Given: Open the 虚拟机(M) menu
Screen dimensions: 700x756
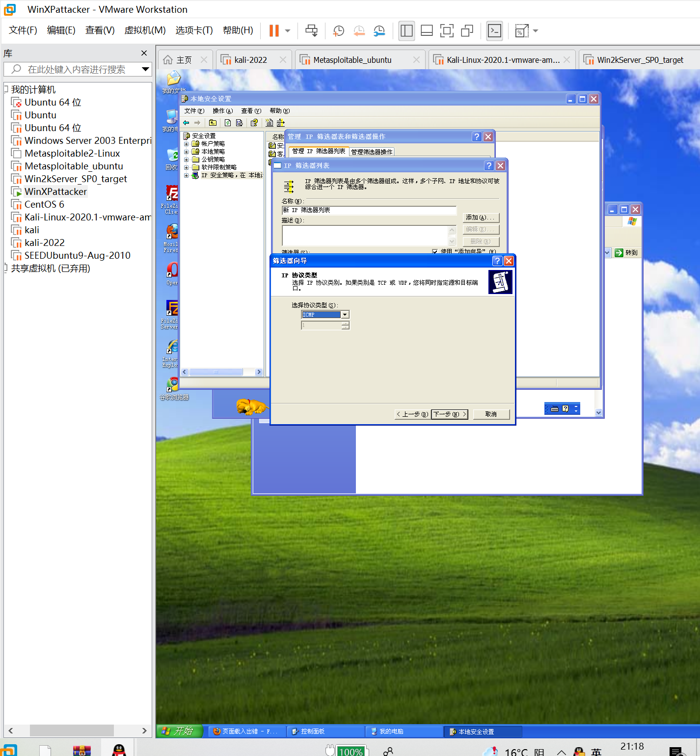Looking at the screenshot, I should (x=145, y=30).
